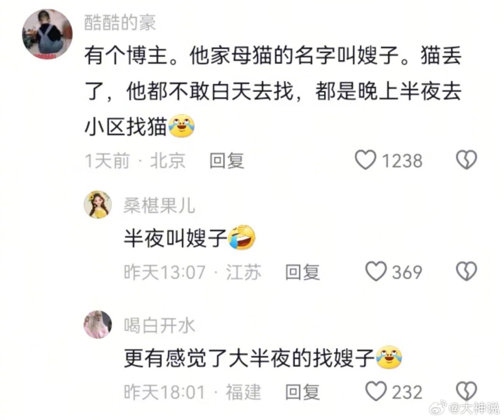Open 酷酷的豪's profile avatar
The width and height of the screenshot is (504, 420).
(x=47, y=35)
